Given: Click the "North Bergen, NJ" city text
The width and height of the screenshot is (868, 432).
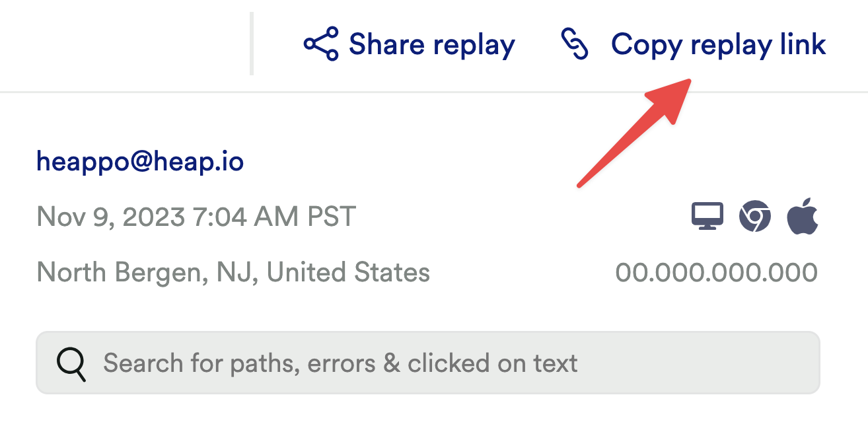Looking at the screenshot, I should [x=145, y=272].
